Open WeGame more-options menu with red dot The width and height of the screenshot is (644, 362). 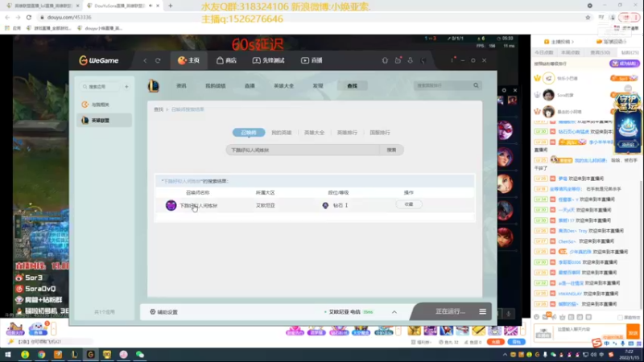click(452, 60)
